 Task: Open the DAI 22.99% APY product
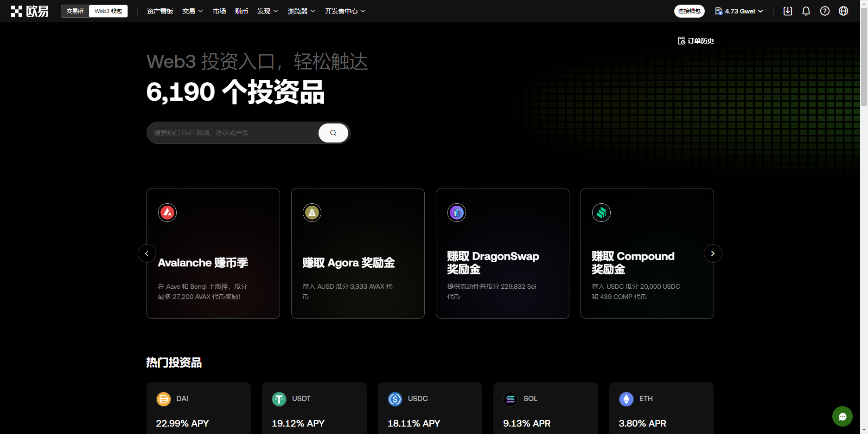(x=198, y=408)
